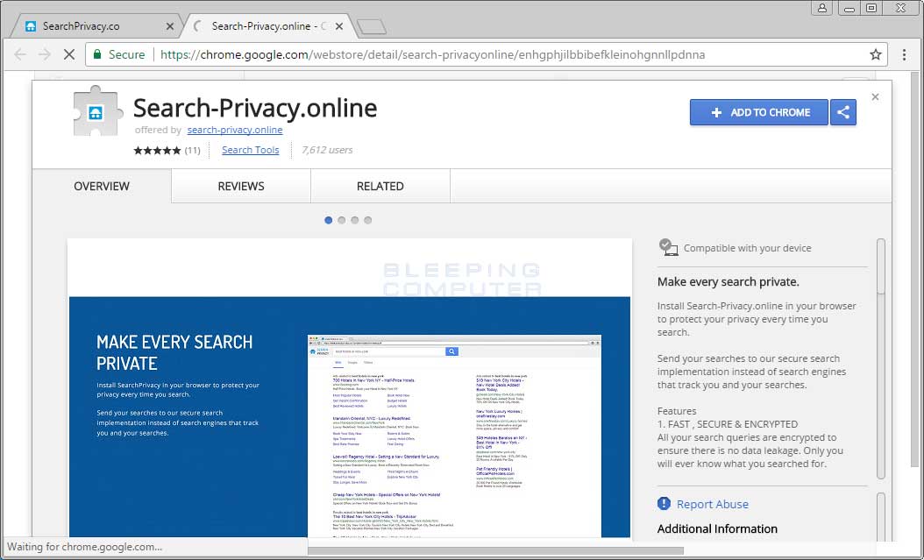924x560 pixels.
Task: Open the Chrome three-dot menu
Action: click(904, 54)
